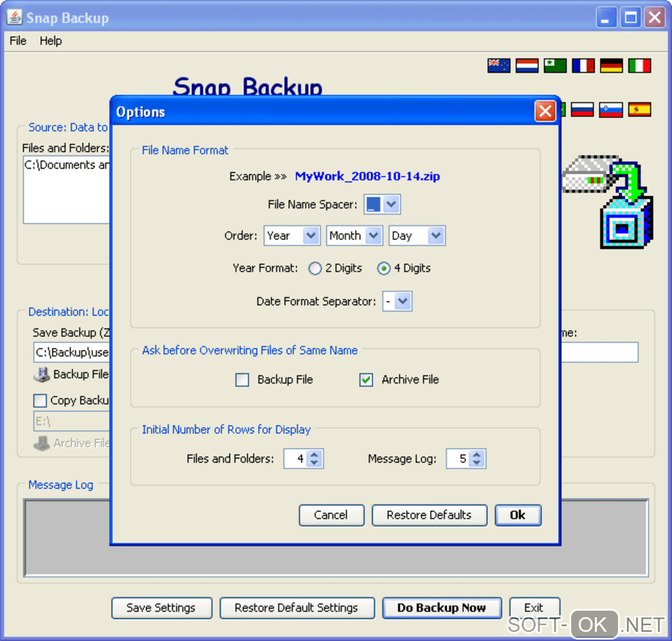Click the Exit button
The width and height of the screenshot is (672, 641).
click(x=534, y=608)
